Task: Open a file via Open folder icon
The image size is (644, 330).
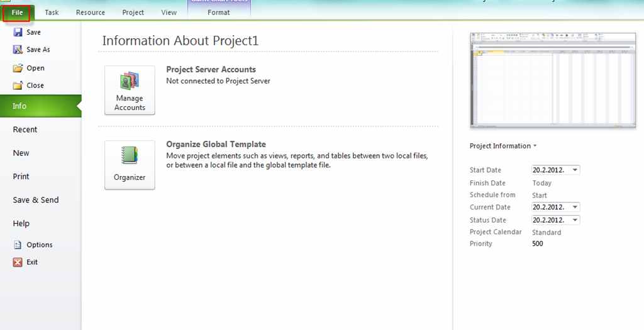Action: click(x=18, y=68)
